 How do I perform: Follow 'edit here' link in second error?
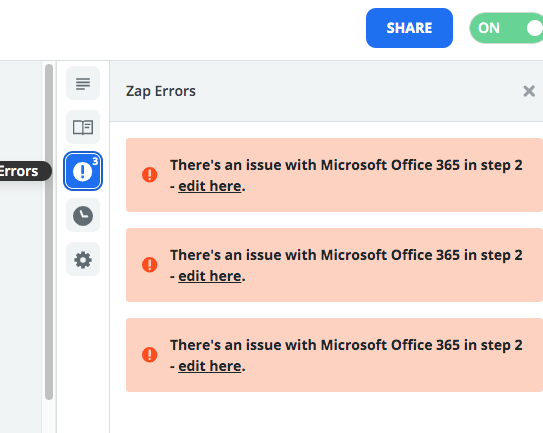coord(210,276)
